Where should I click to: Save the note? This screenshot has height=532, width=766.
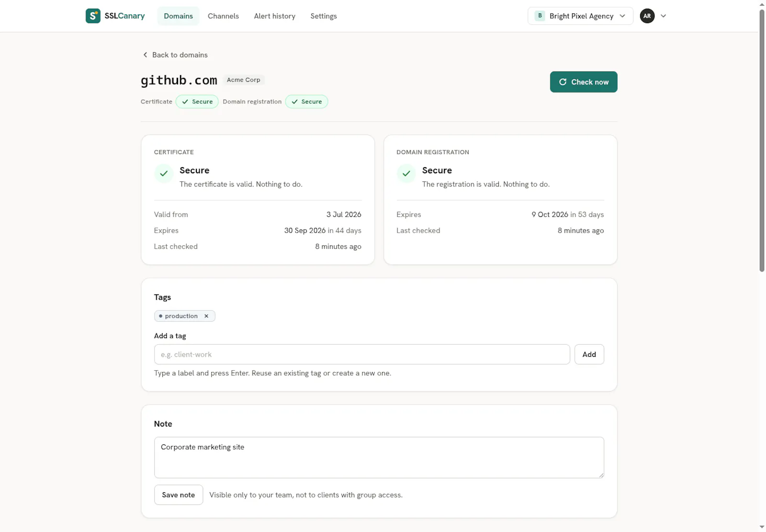coord(178,495)
